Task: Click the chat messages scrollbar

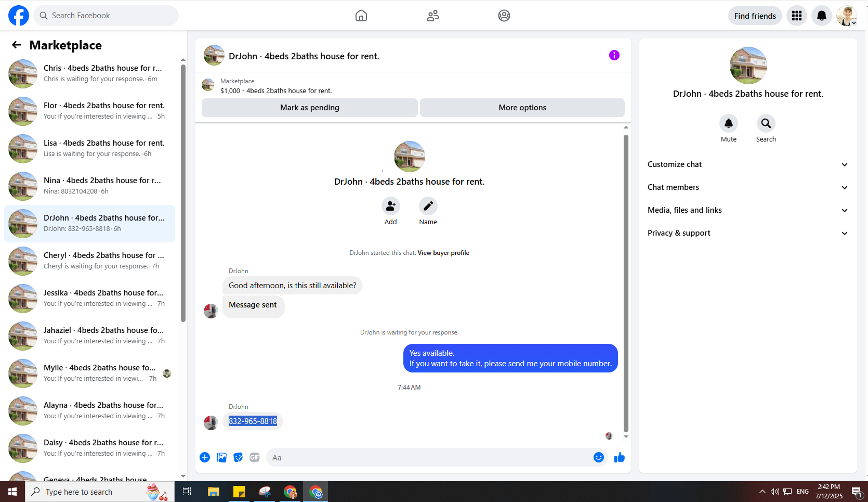Action: pyautogui.click(x=626, y=284)
